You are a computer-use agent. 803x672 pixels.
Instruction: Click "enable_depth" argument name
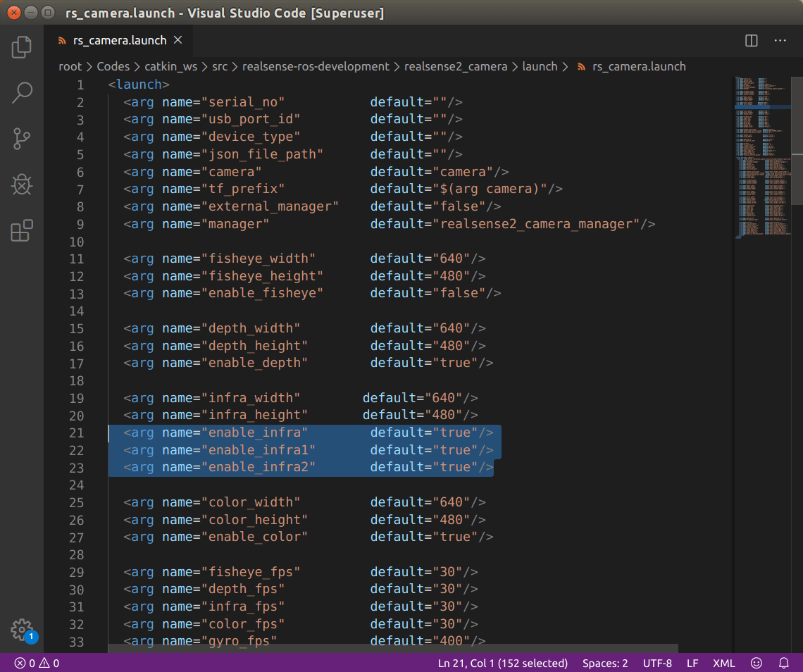pos(254,363)
